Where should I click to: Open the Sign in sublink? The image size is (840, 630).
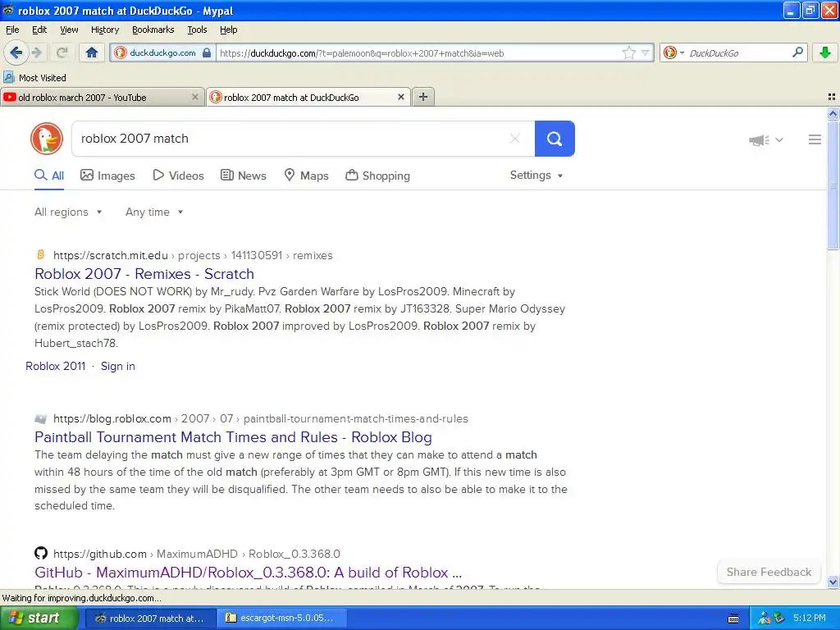click(118, 367)
